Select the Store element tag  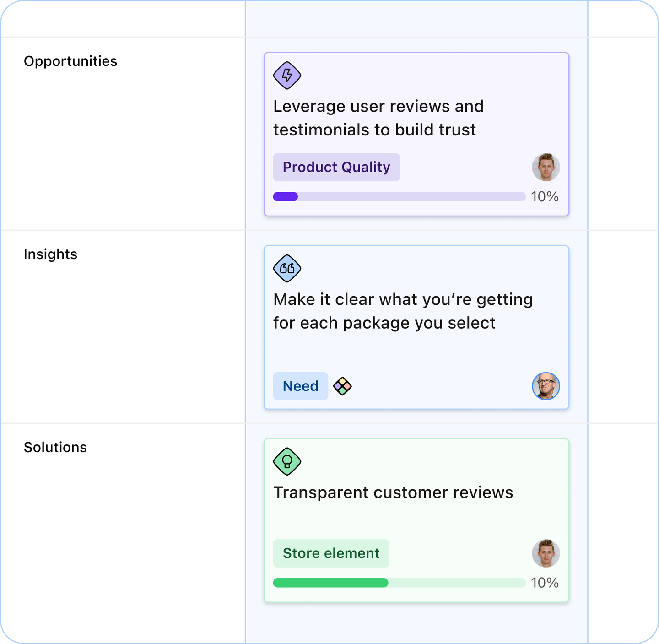[x=331, y=553]
